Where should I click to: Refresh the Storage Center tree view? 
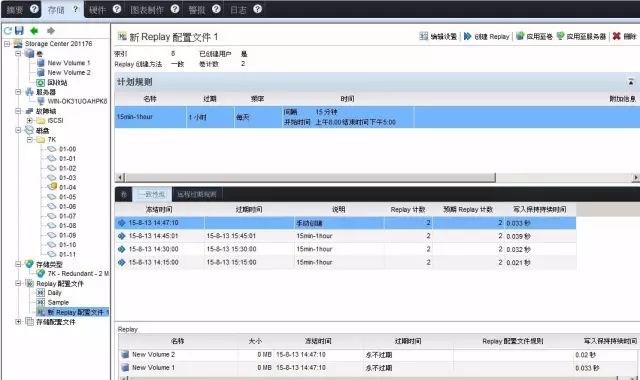8,31
